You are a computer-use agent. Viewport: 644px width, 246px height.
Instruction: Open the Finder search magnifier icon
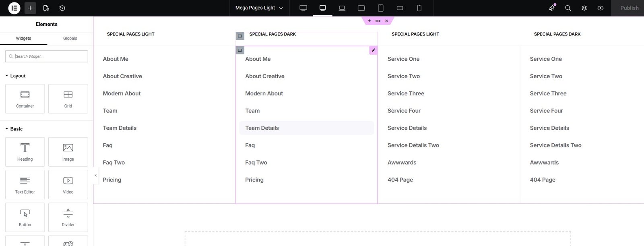click(x=568, y=8)
